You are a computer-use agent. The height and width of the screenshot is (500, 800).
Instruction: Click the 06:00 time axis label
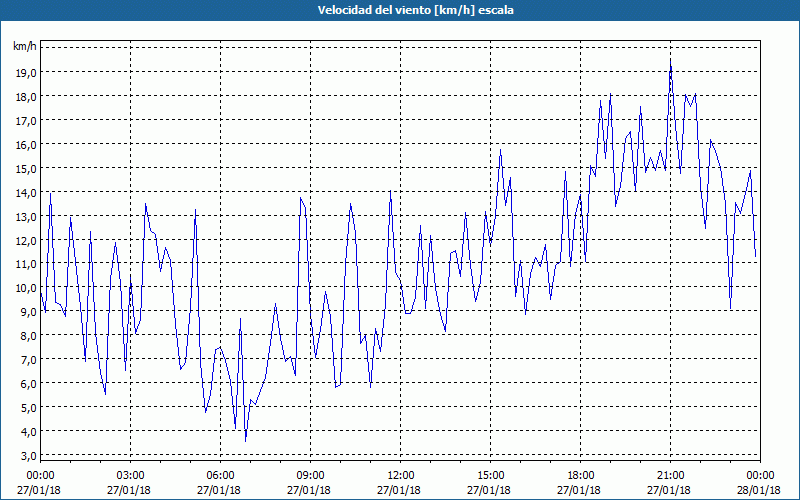(220, 475)
